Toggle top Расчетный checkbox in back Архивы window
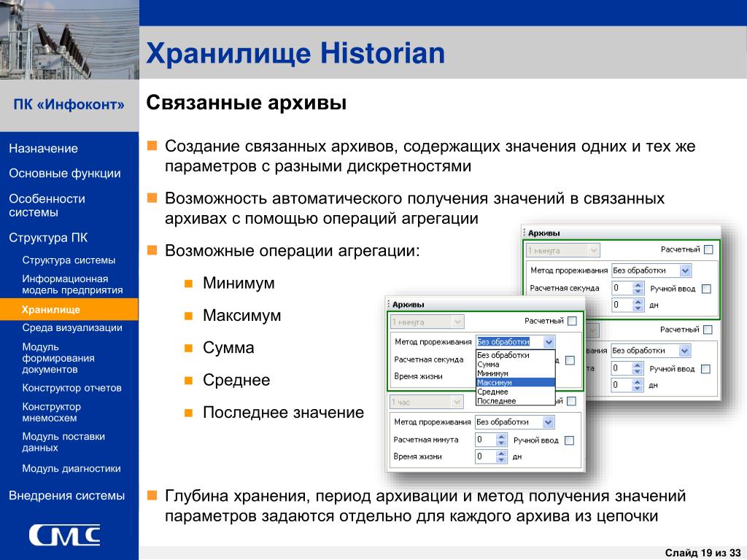The height and width of the screenshot is (560, 747). (x=708, y=249)
